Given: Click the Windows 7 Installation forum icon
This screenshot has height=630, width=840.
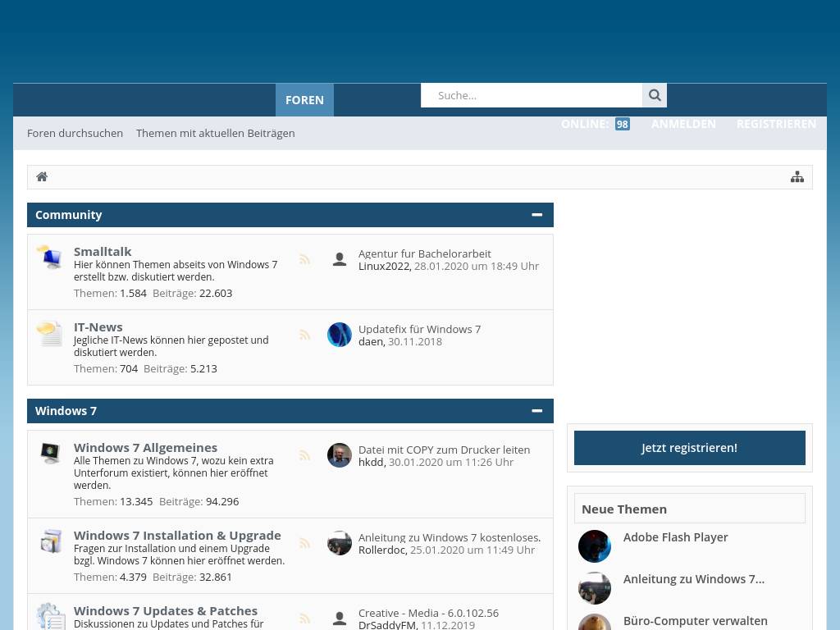Looking at the screenshot, I should pyautogui.click(x=50, y=541).
